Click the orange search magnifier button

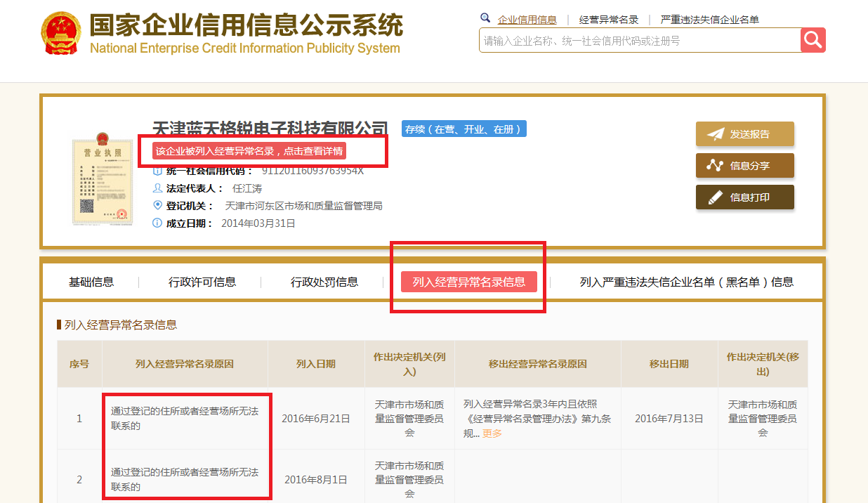point(813,40)
